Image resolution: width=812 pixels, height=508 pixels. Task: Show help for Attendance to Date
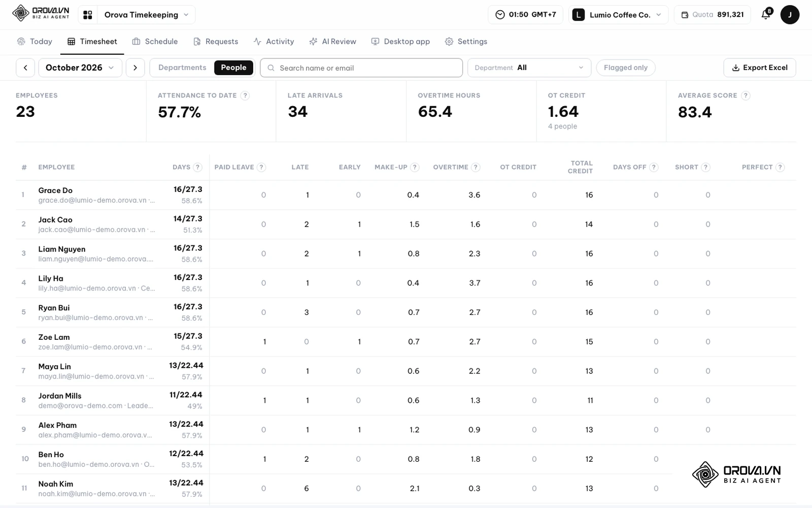click(245, 96)
